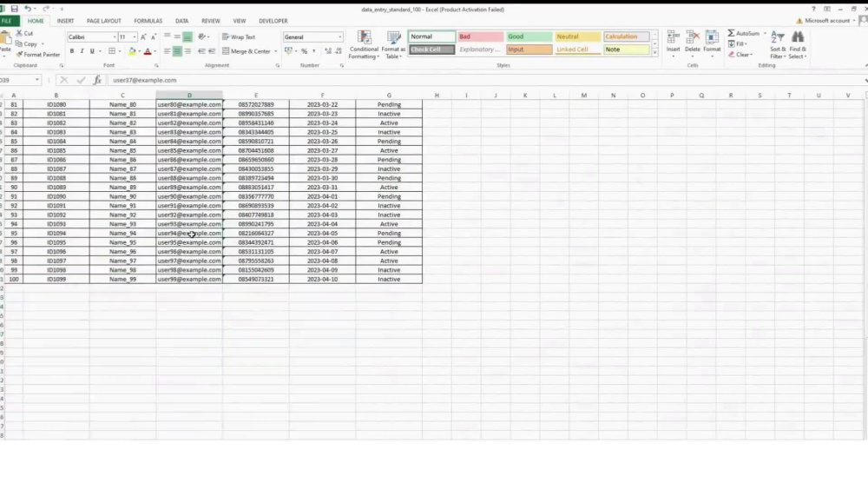The image size is (868, 489).
Task: Click Increase Indent icon
Action: [212, 51]
